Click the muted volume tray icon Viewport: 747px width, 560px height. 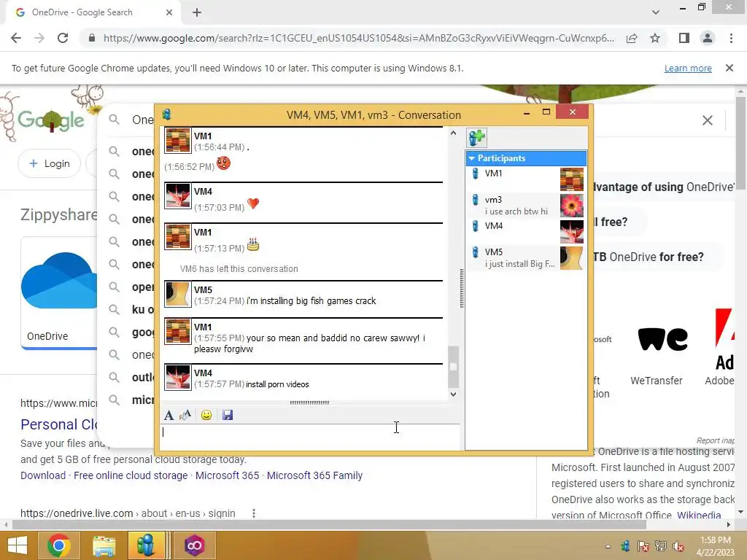point(678,546)
